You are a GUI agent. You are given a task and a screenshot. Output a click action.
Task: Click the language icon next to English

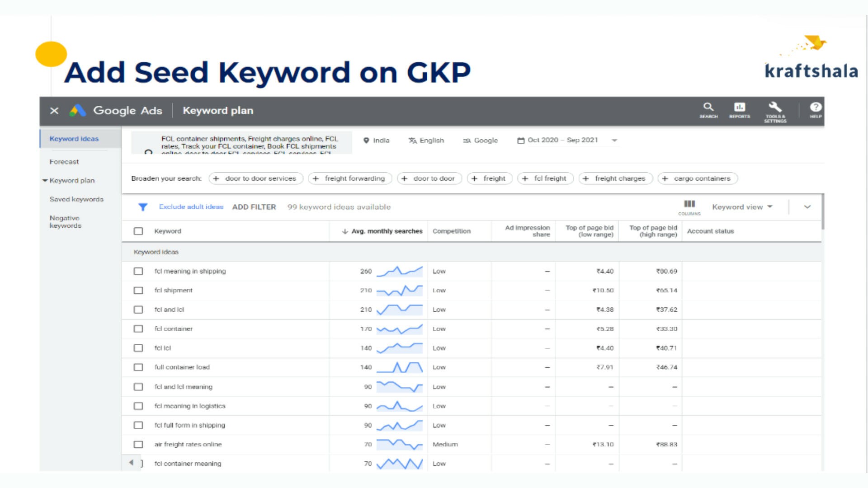[412, 141]
